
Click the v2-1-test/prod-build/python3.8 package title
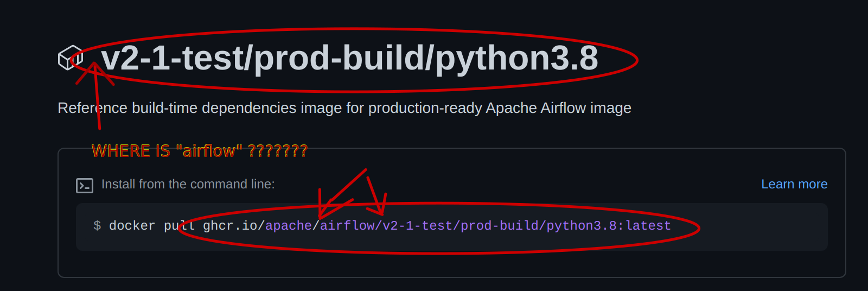(349, 58)
